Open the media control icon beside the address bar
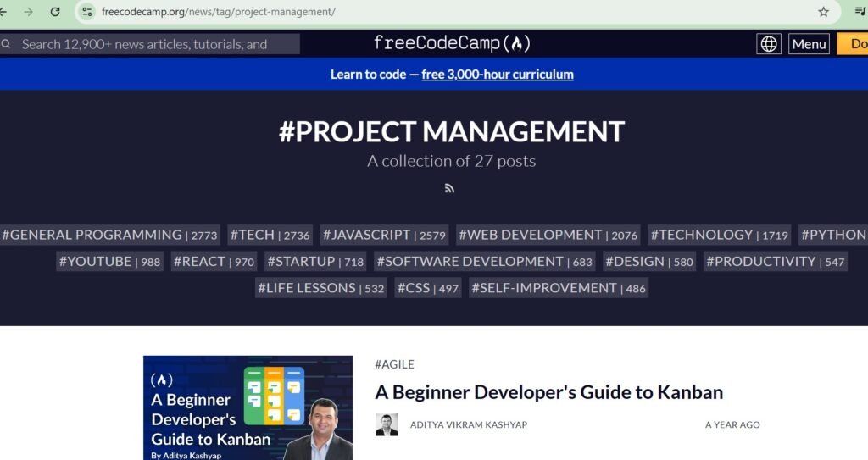The image size is (868, 460). [x=861, y=11]
